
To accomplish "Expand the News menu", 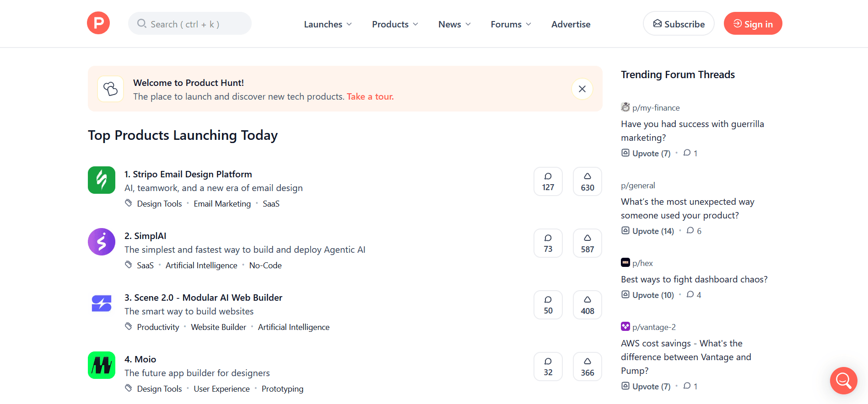I will click(454, 24).
